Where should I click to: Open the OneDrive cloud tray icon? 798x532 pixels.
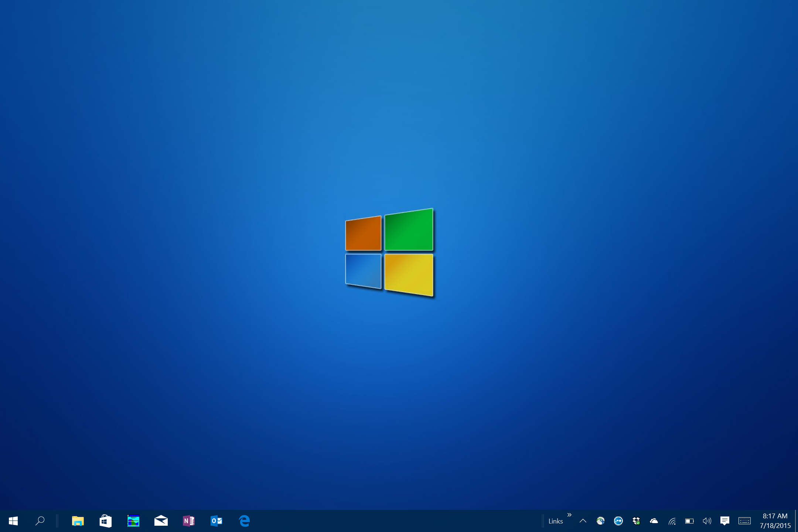point(654,521)
